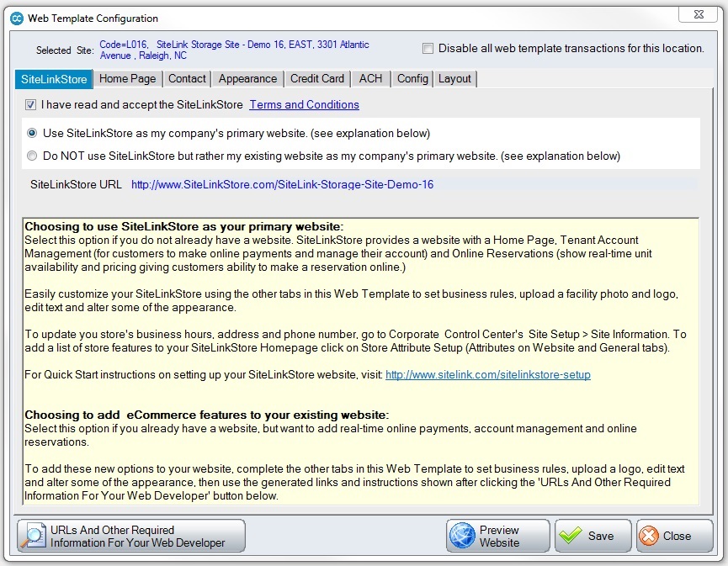Image resolution: width=728 pixels, height=566 pixels.
Task: Switch to the Appearance tab
Action: coord(248,79)
